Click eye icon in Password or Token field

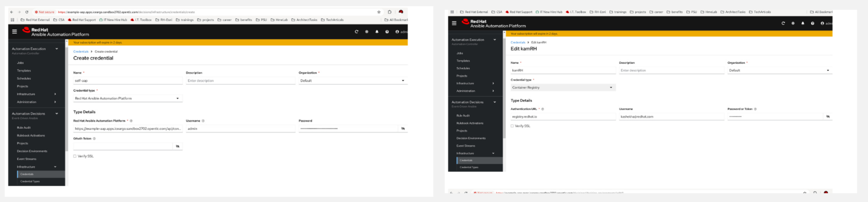pyautogui.click(x=828, y=117)
